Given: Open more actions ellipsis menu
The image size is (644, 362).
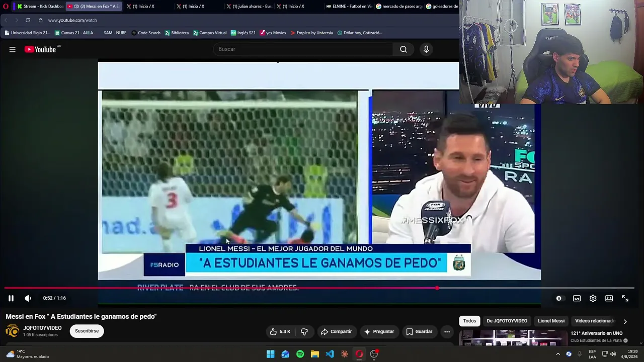Looking at the screenshot, I should (447, 332).
